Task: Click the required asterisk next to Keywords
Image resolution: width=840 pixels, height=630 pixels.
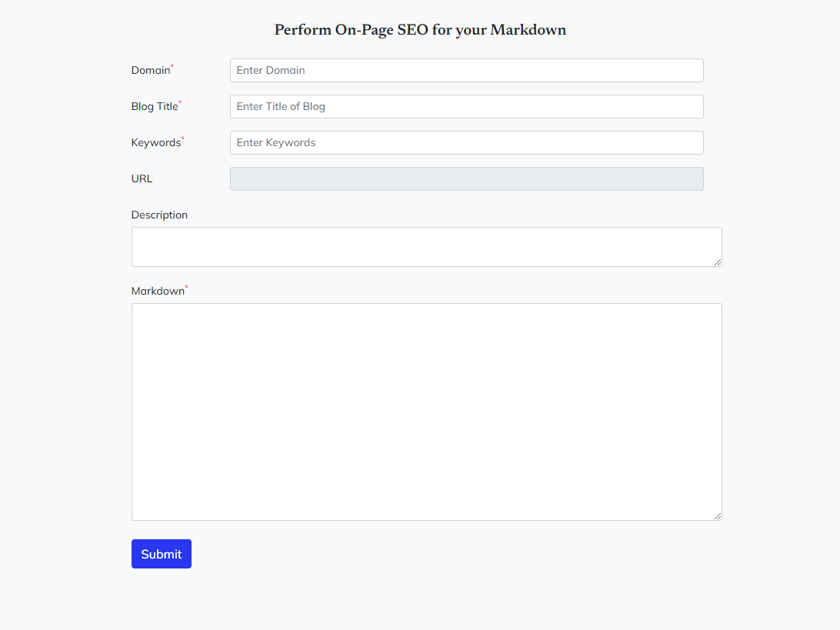Action: point(183,139)
